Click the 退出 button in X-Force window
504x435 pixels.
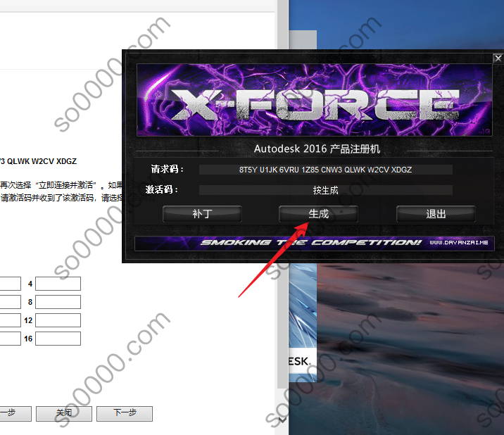click(436, 214)
